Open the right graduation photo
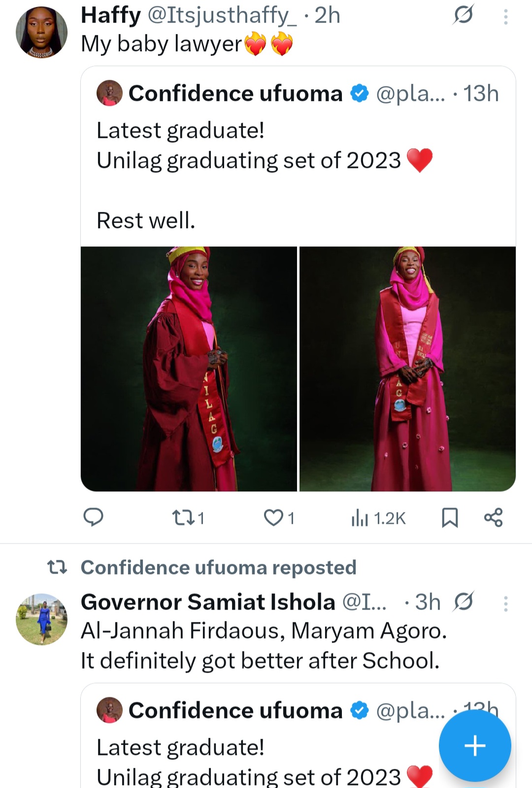The image size is (532, 788). [407, 369]
